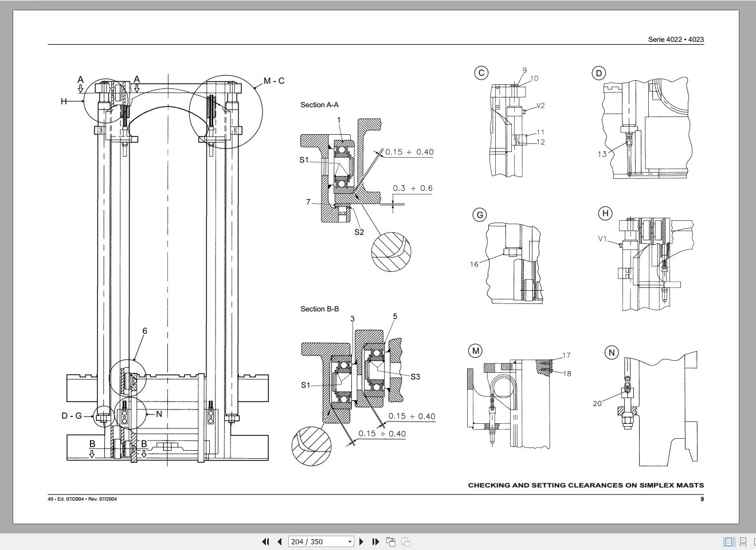Open the page number history dropdown
This screenshot has width=756, height=550.
click(x=349, y=541)
